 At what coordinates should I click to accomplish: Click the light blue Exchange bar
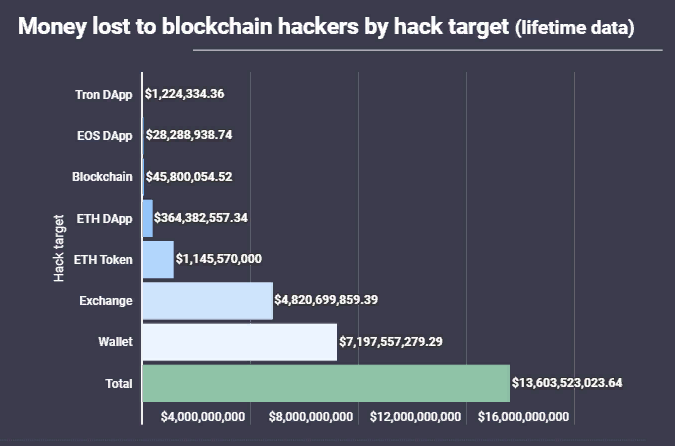click(x=207, y=300)
